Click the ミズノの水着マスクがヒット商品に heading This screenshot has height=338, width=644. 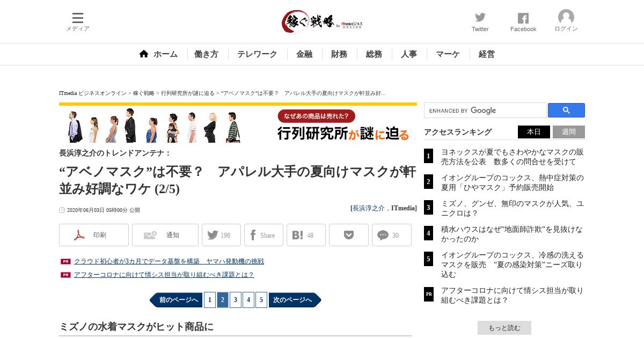tap(136, 327)
